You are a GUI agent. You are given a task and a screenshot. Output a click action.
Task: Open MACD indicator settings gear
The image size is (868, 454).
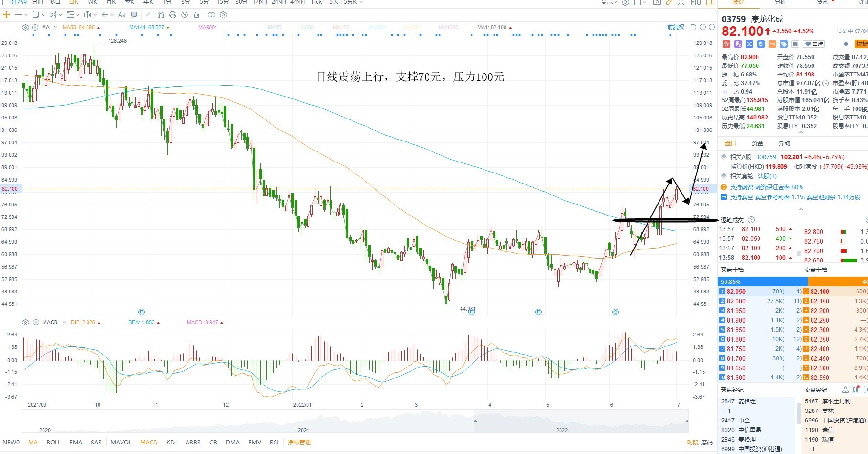26,322
